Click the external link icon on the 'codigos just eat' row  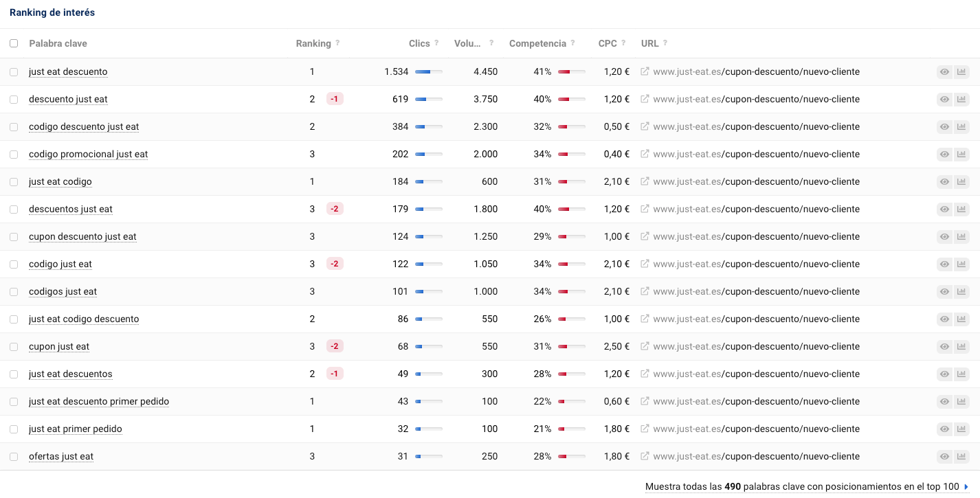(645, 291)
